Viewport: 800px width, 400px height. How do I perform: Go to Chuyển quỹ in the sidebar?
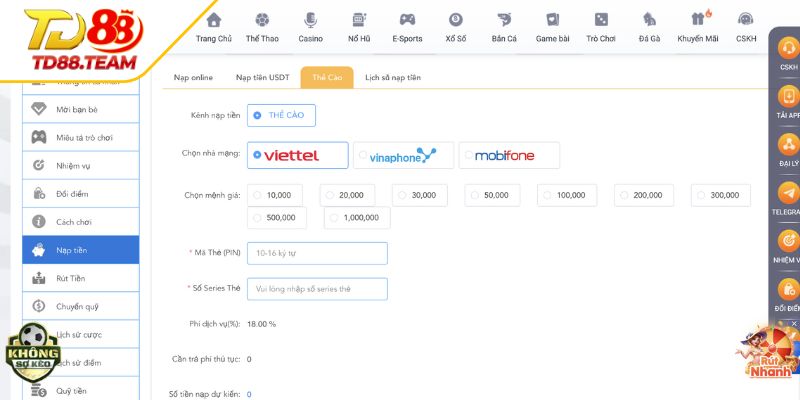coord(80,306)
